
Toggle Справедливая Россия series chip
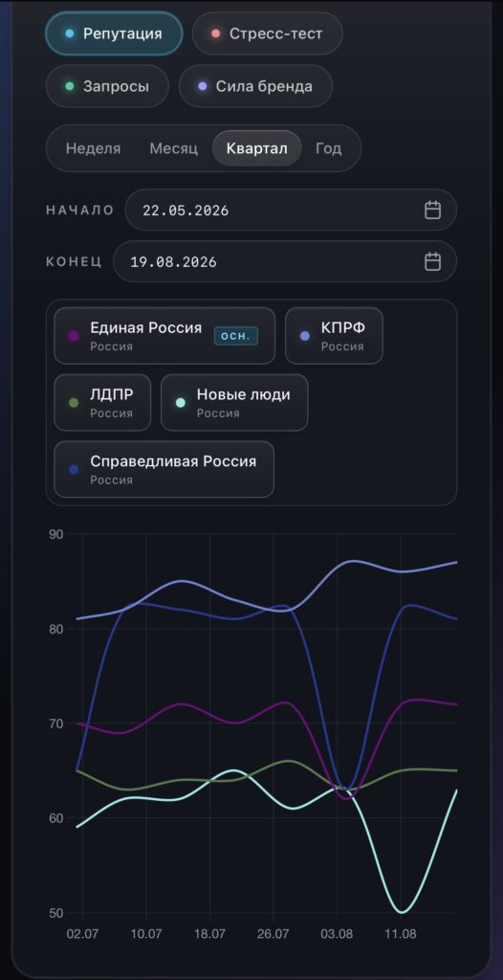(164, 469)
